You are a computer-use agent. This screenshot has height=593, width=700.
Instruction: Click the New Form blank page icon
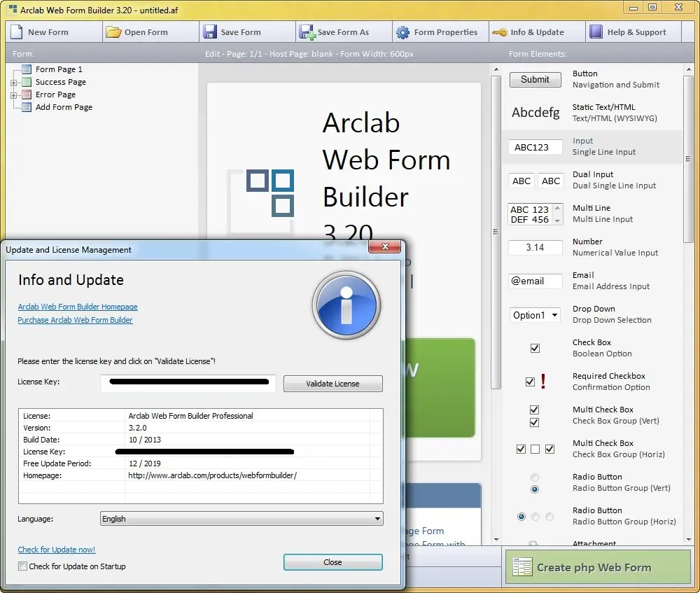tap(17, 32)
